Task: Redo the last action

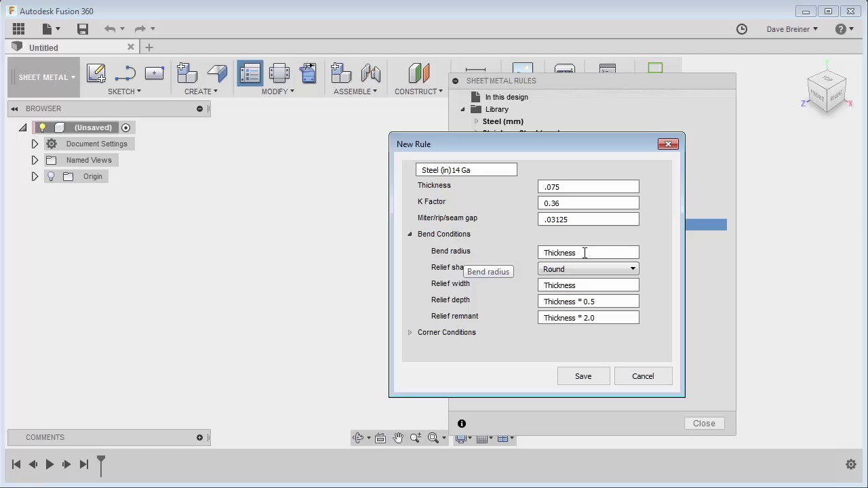Action: click(140, 28)
